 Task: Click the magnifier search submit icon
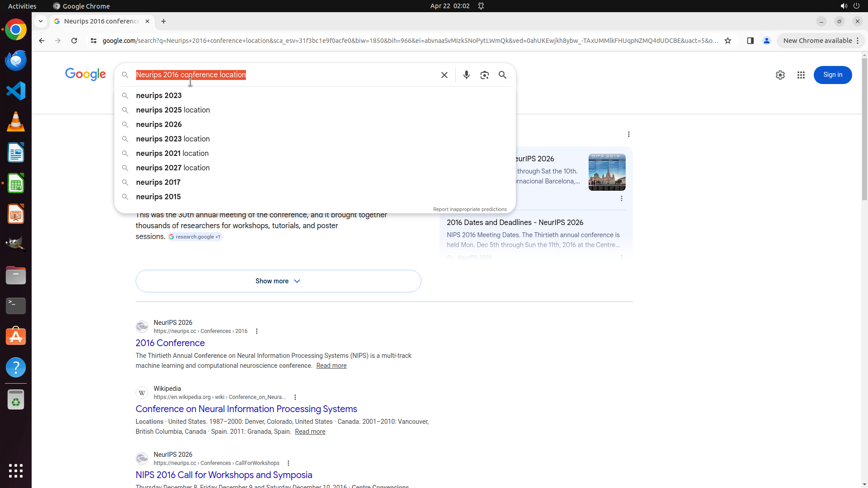pos(502,75)
